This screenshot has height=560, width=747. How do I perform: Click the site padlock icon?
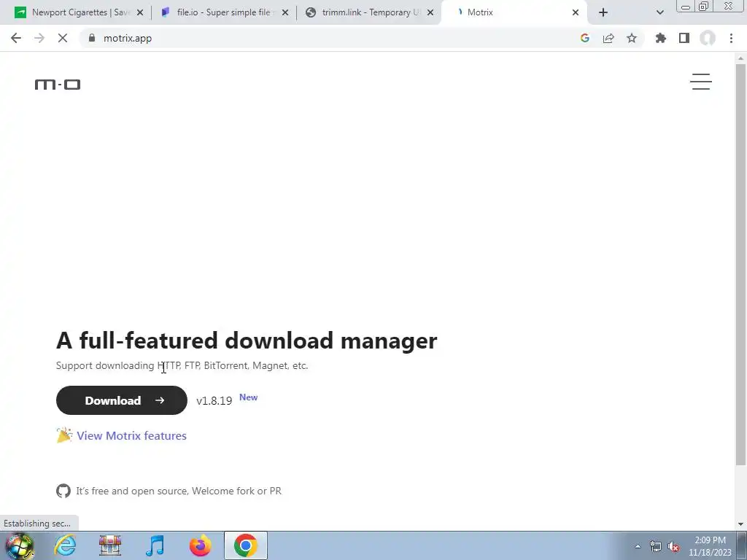coord(92,38)
